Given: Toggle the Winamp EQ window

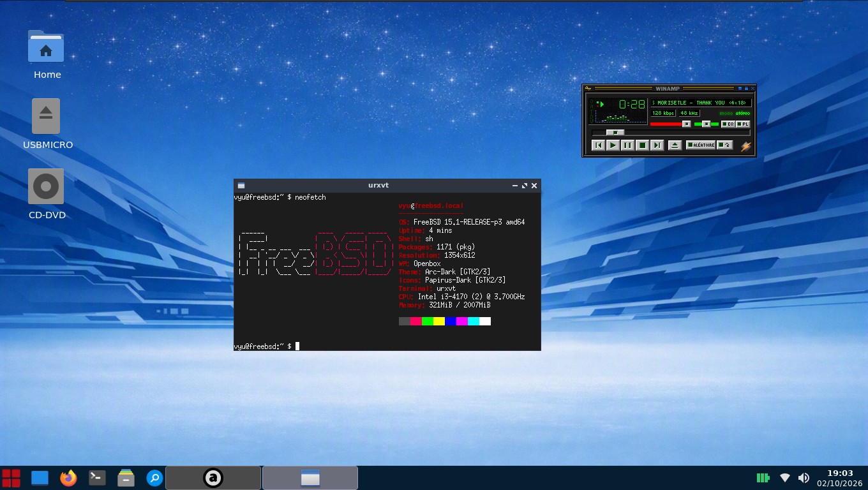Looking at the screenshot, I should coord(728,124).
